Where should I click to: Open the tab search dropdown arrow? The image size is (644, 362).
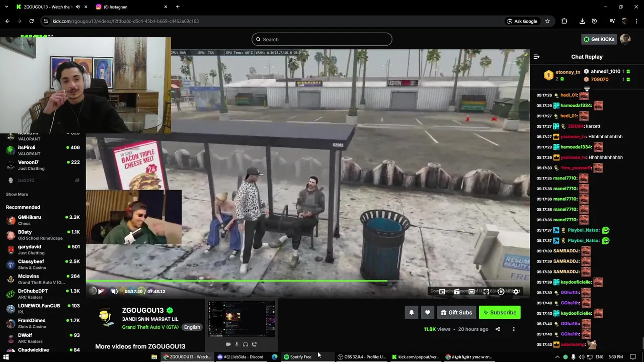(x=6, y=7)
